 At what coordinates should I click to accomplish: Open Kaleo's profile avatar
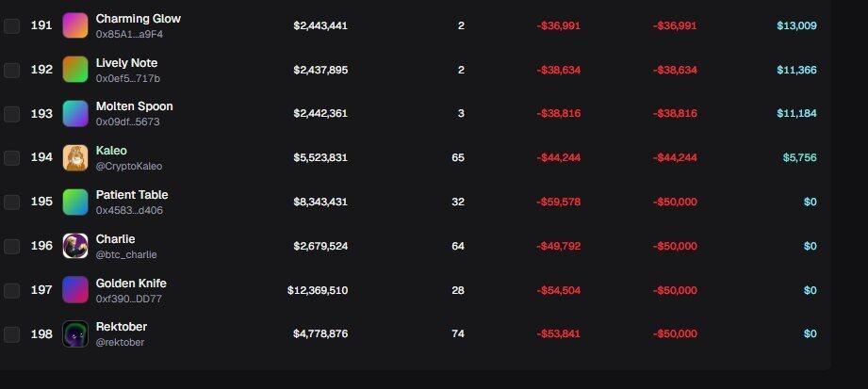coord(75,157)
